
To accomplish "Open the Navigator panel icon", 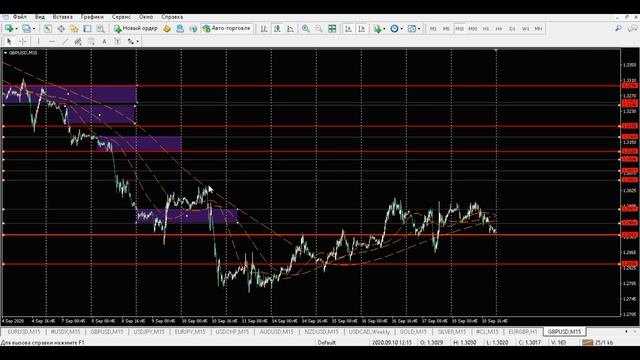I will tap(74, 29).
